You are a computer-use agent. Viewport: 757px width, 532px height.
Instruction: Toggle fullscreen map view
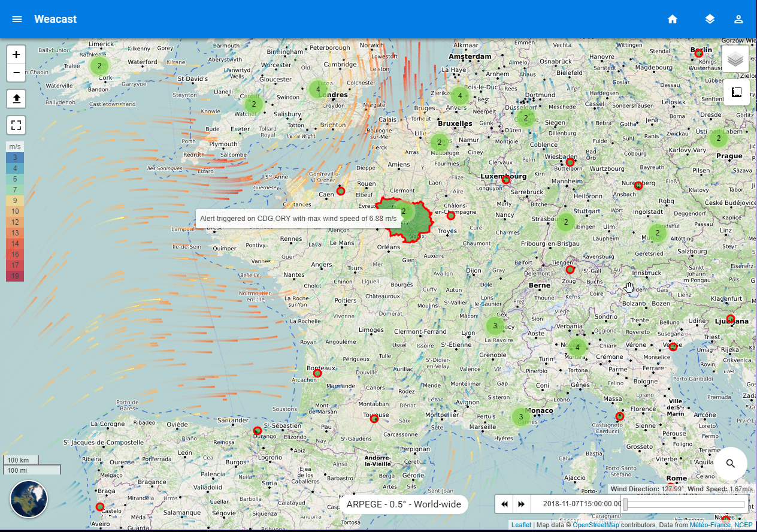(16, 125)
